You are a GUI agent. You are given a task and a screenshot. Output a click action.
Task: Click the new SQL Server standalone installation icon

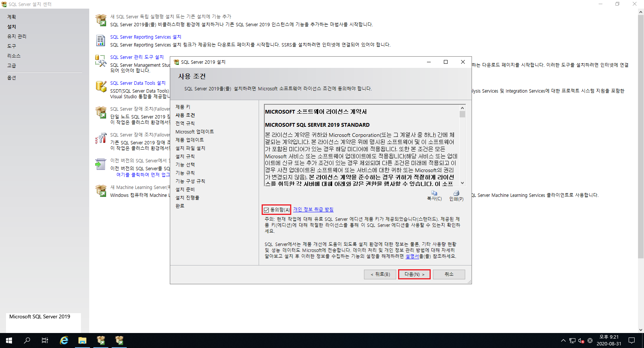click(101, 20)
